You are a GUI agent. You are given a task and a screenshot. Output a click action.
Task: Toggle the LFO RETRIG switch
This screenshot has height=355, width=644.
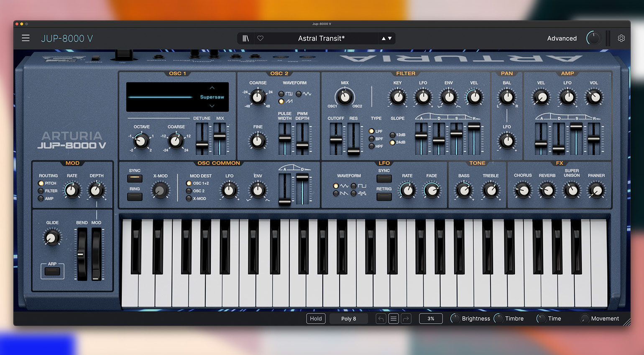[384, 196]
